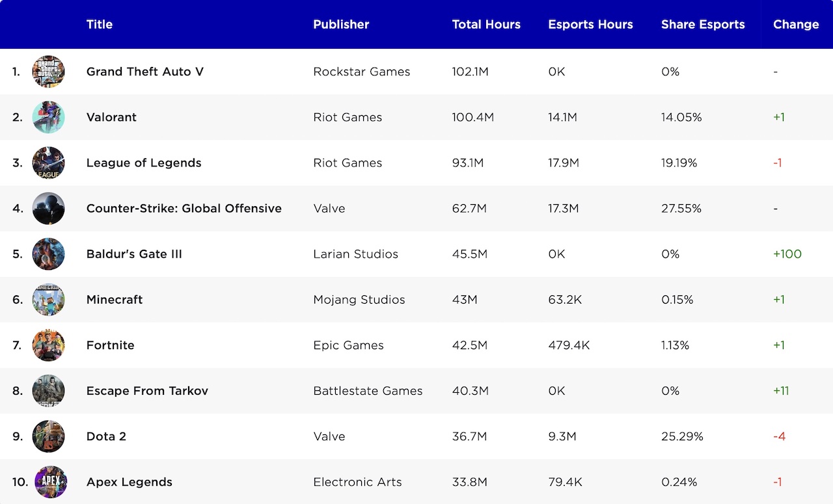Open the Minecraft title

pos(115,299)
